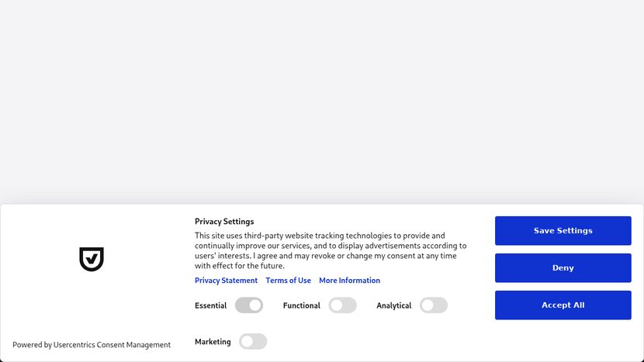Click the Marketing category label
Viewport: 644px width, 362px height.
coord(213,342)
